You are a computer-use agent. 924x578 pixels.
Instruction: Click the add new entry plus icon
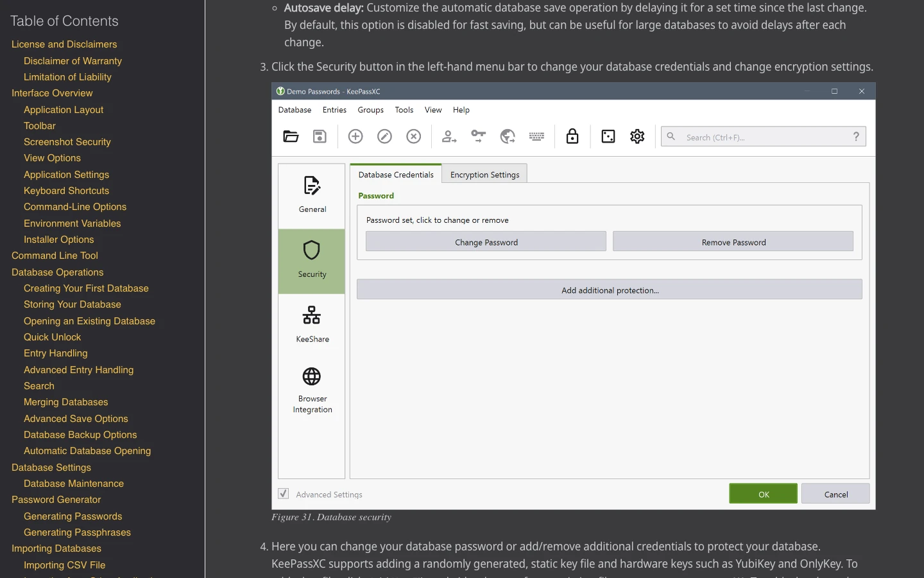click(355, 136)
